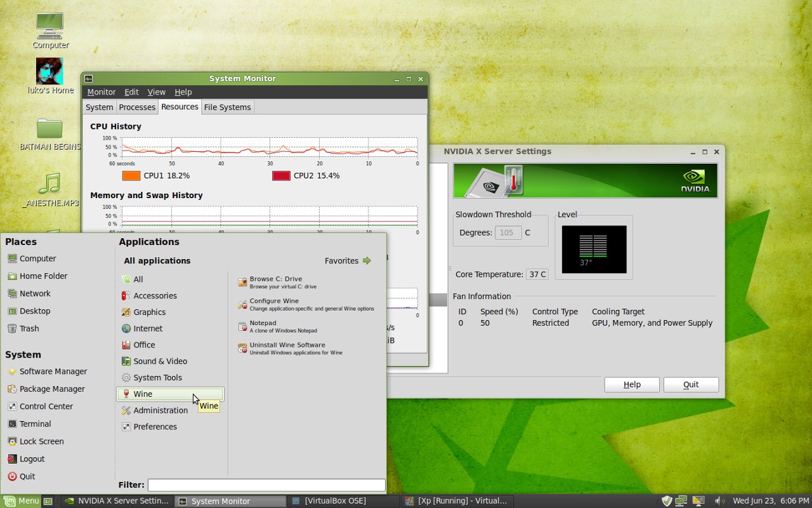
Task: Open Uninstall Wine Software
Action: (x=291, y=349)
